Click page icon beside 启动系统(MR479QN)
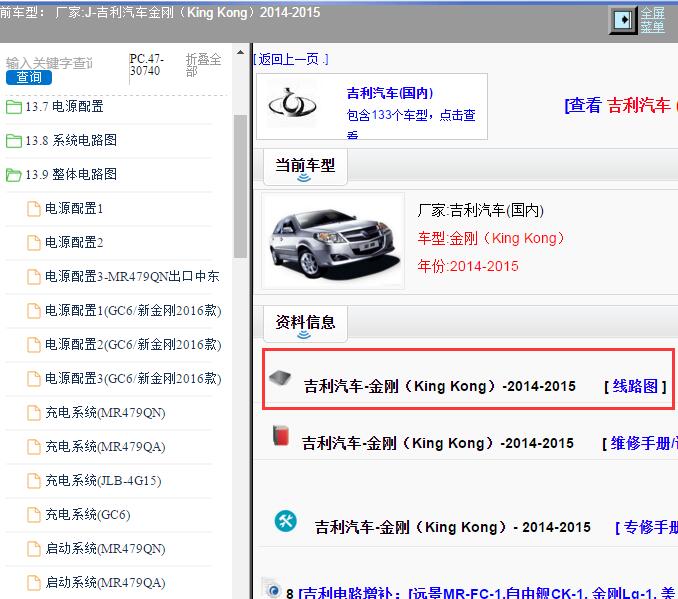Screen dimensions: 678x599 pyautogui.click(x=34, y=548)
